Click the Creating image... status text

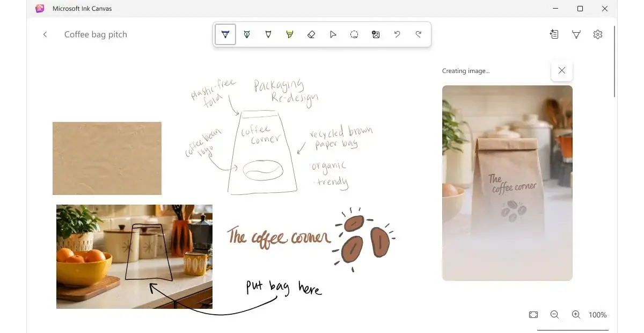click(466, 71)
